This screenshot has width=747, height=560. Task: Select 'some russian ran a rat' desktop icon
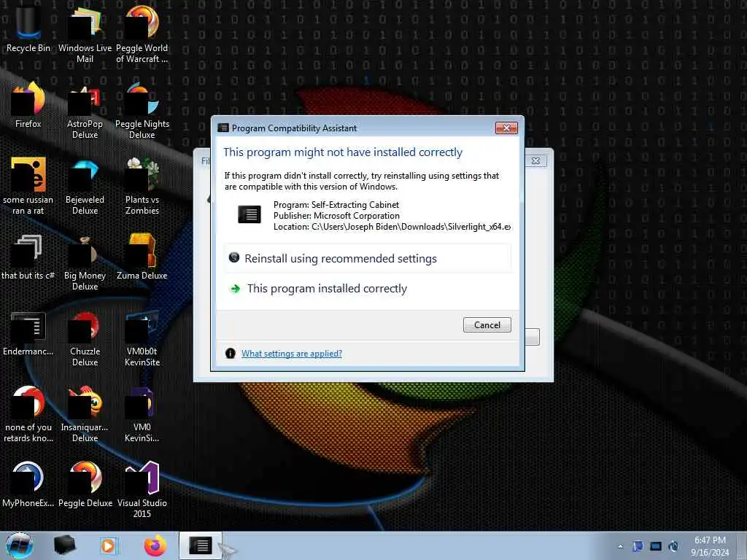[28, 186]
